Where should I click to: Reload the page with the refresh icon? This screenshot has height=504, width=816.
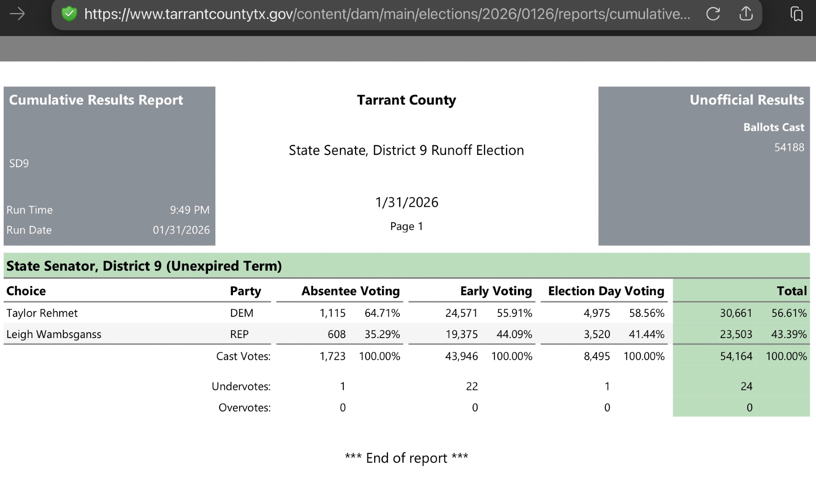pyautogui.click(x=713, y=14)
